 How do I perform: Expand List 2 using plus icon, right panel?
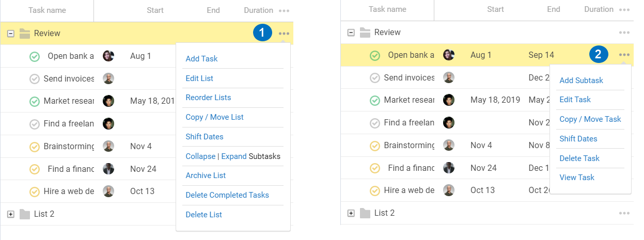point(351,213)
